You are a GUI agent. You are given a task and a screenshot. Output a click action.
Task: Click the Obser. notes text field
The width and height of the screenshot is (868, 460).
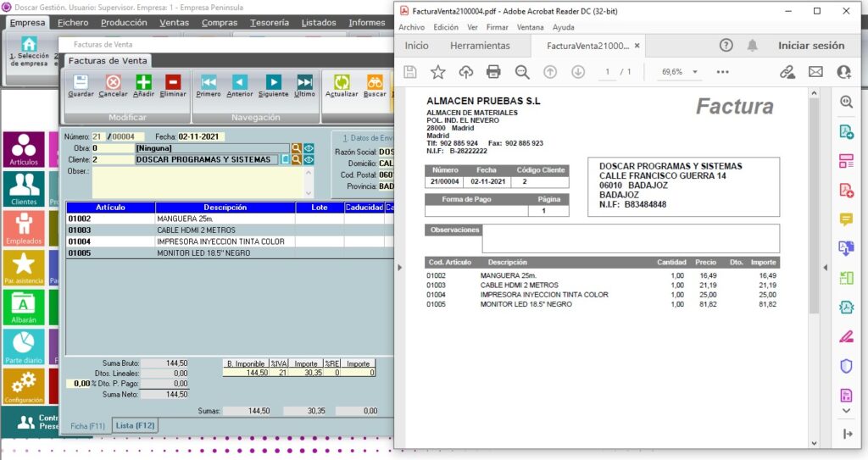[199, 182]
